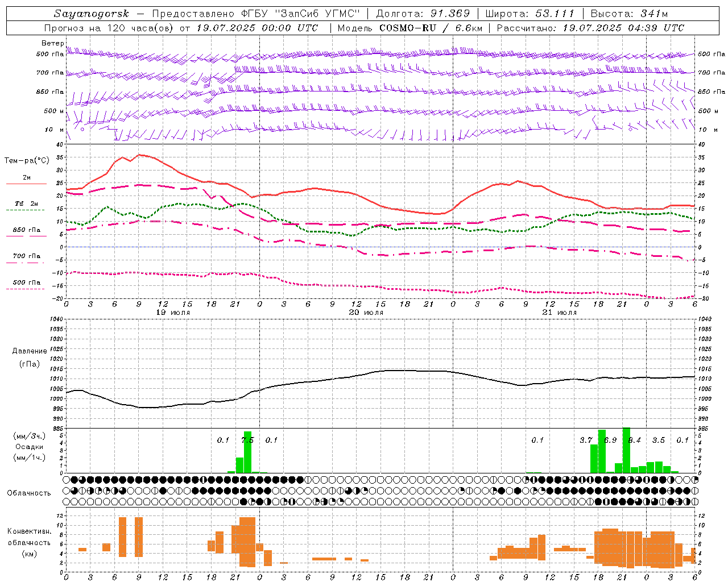Image resolution: width=728 pixels, height=582 pixels.
Task: Click the 850 гПа temperature legend entry
Action: click(x=27, y=230)
